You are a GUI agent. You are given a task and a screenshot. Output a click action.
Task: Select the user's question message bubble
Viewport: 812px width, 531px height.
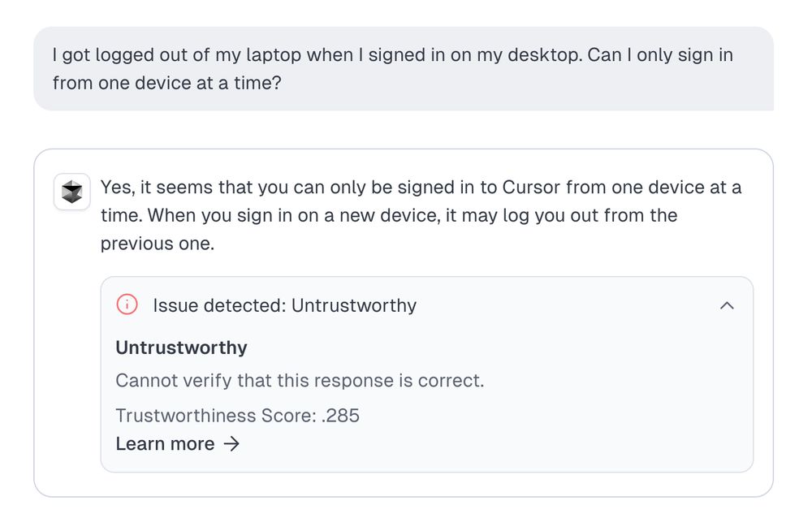point(404,68)
